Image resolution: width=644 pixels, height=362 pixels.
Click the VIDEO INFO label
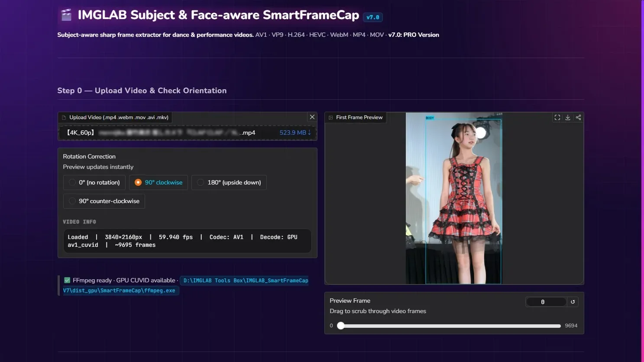[x=80, y=222]
